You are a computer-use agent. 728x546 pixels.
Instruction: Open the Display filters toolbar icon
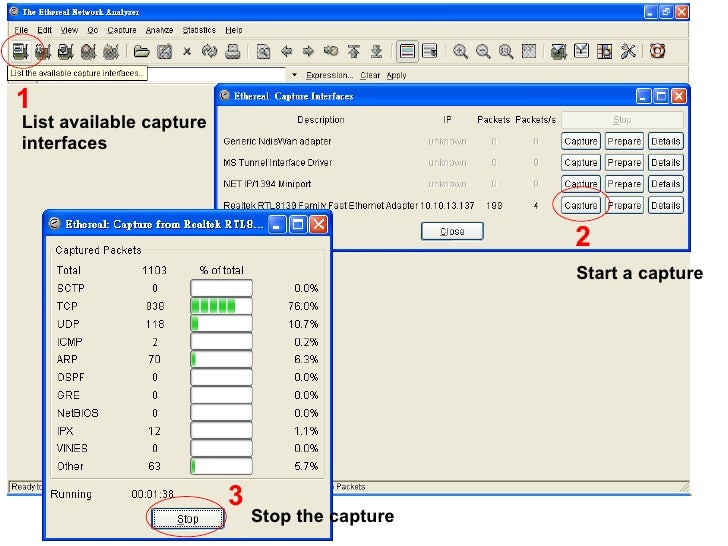(x=581, y=51)
